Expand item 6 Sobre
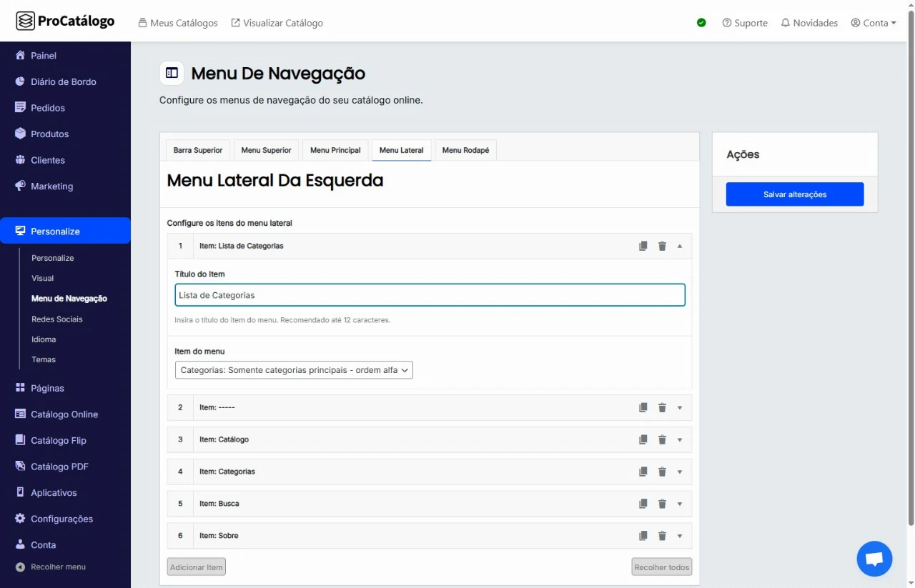The image size is (915, 588). (680, 536)
